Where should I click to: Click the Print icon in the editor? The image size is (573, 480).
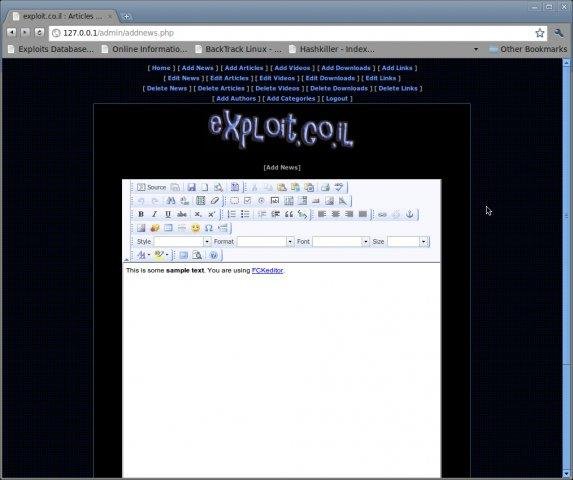[x=325, y=187]
